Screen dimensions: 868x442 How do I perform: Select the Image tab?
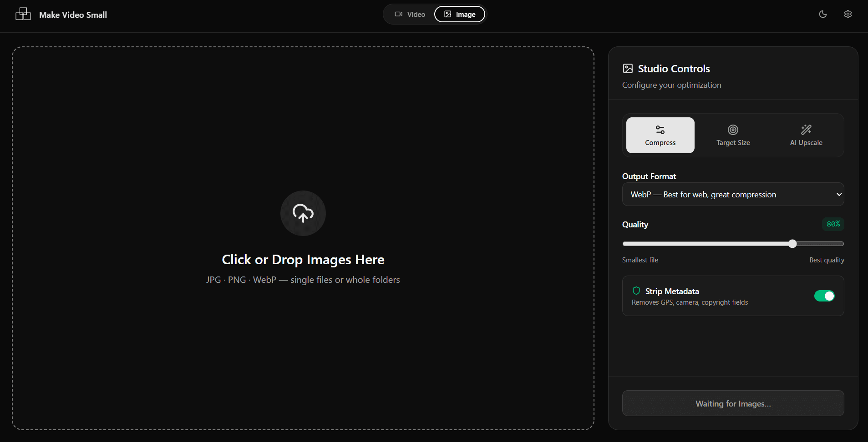pyautogui.click(x=459, y=15)
